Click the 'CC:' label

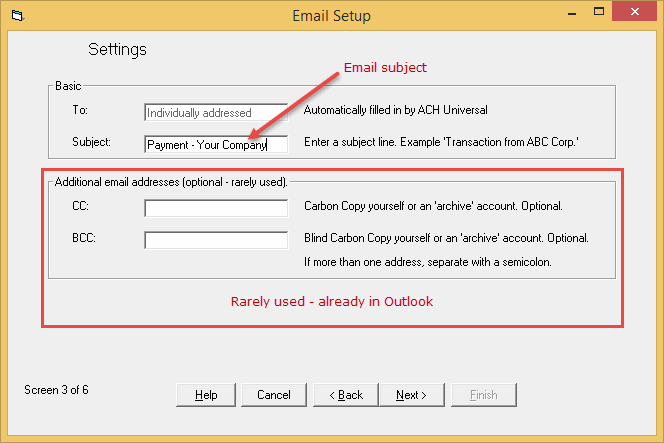tap(80, 206)
